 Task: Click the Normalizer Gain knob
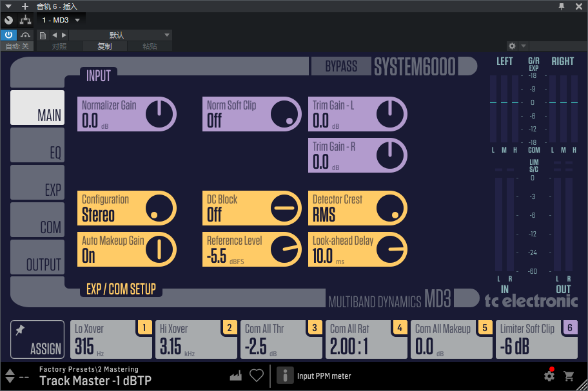[x=159, y=114]
